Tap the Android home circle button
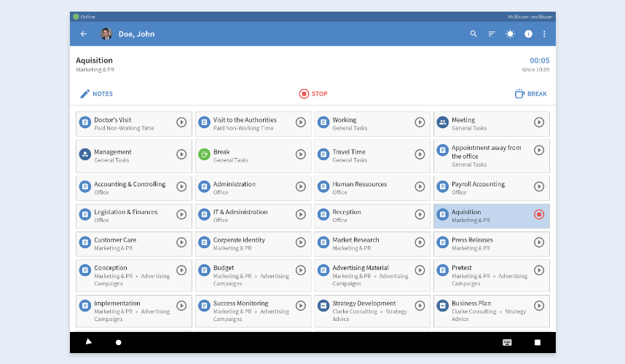This screenshot has height=364, width=625. point(118,342)
